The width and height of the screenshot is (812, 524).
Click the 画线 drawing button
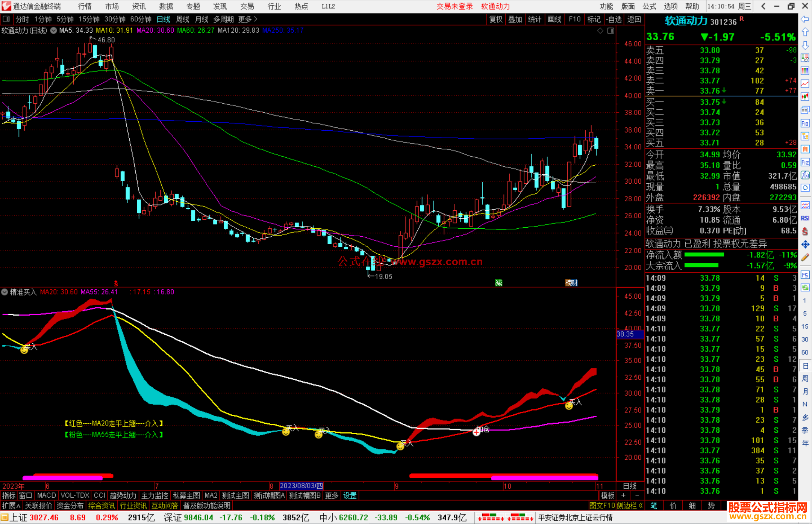click(x=554, y=19)
